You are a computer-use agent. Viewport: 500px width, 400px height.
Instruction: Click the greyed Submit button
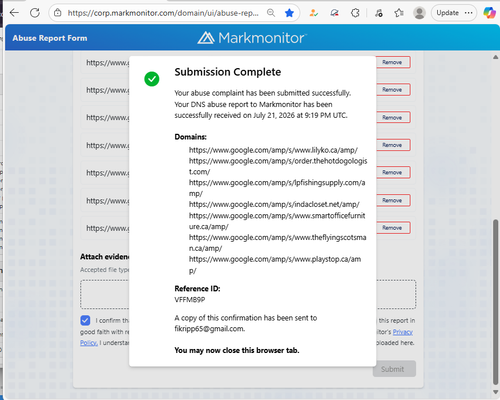click(394, 369)
